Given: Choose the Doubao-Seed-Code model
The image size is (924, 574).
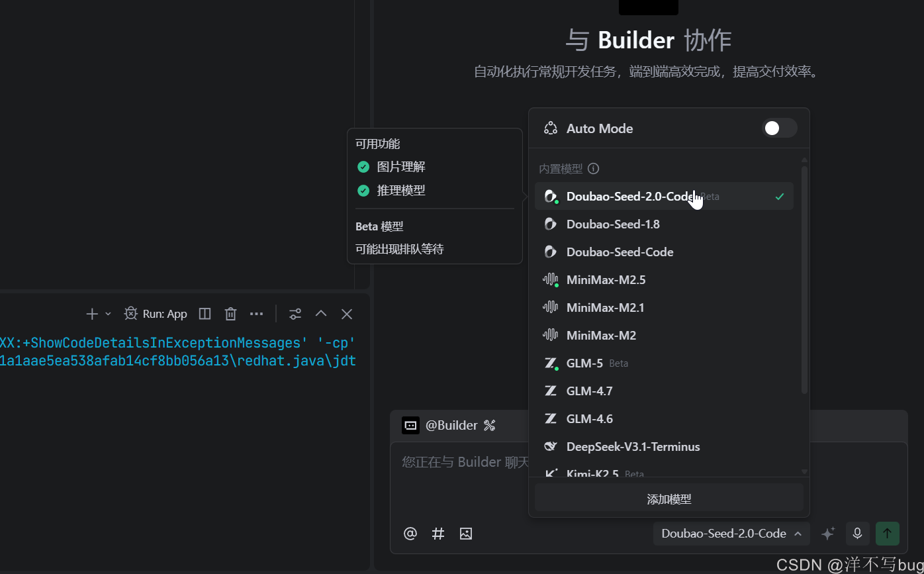Looking at the screenshot, I should click(x=664, y=252).
